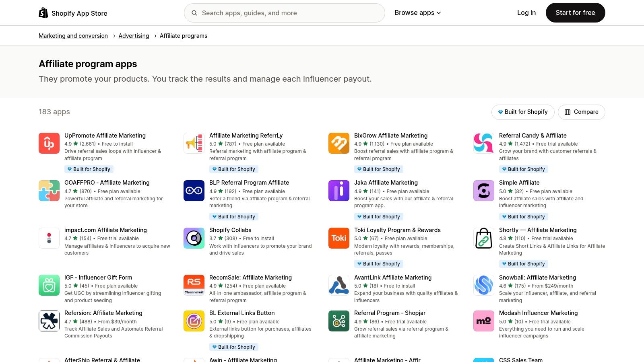
Task: Click the search magnifier icon
Action: click(x=194, y=13)
